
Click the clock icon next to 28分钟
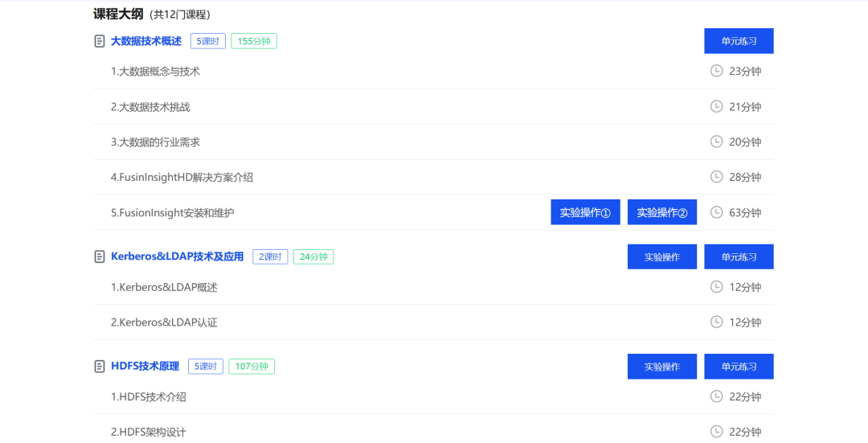point(716,177)
